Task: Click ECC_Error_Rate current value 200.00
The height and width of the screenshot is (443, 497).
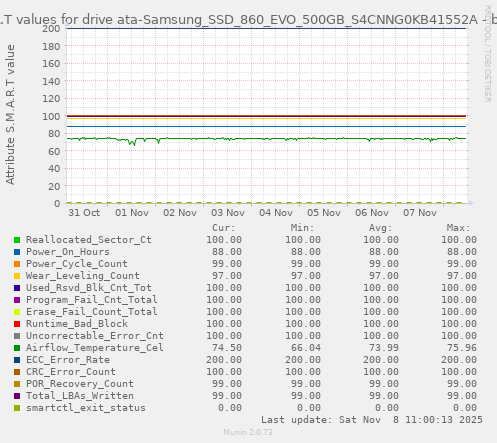Action: pos(224,360)
